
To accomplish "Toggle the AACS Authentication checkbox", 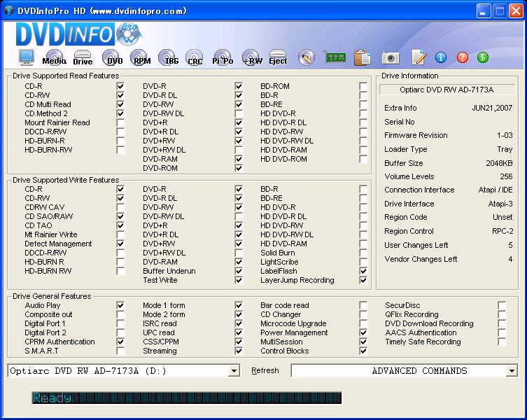I will tap(502, 332).
